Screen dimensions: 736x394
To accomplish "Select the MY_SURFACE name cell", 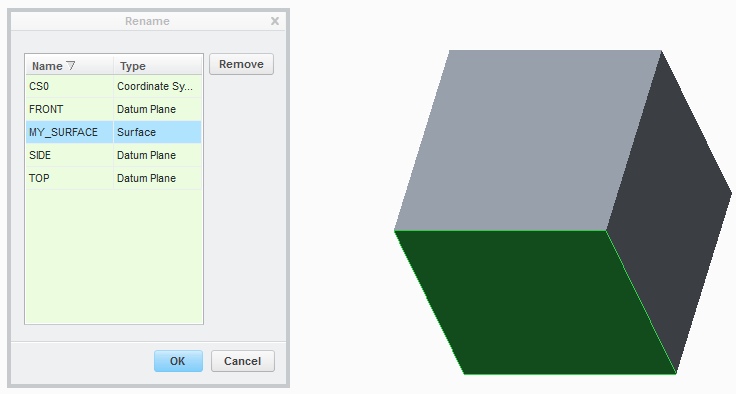I will pyautogui.click(x=69, y=132).
